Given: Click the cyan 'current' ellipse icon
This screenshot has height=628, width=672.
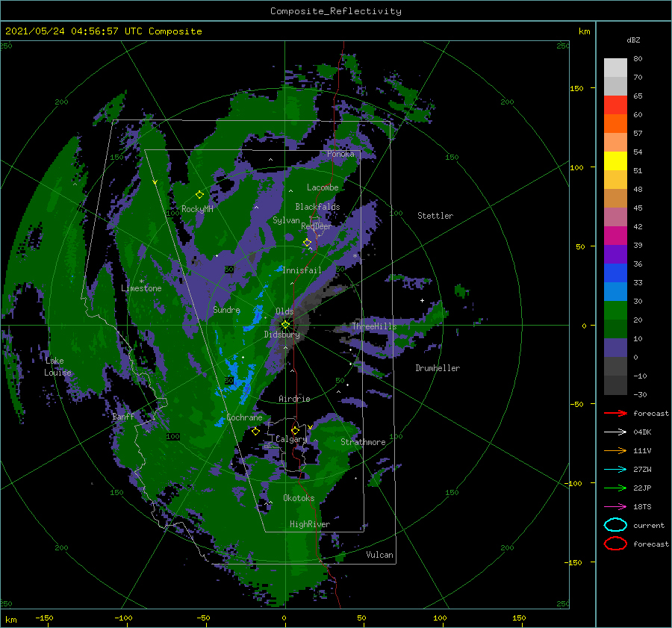Looking at the screenshot, I should (x=615, y=525).
